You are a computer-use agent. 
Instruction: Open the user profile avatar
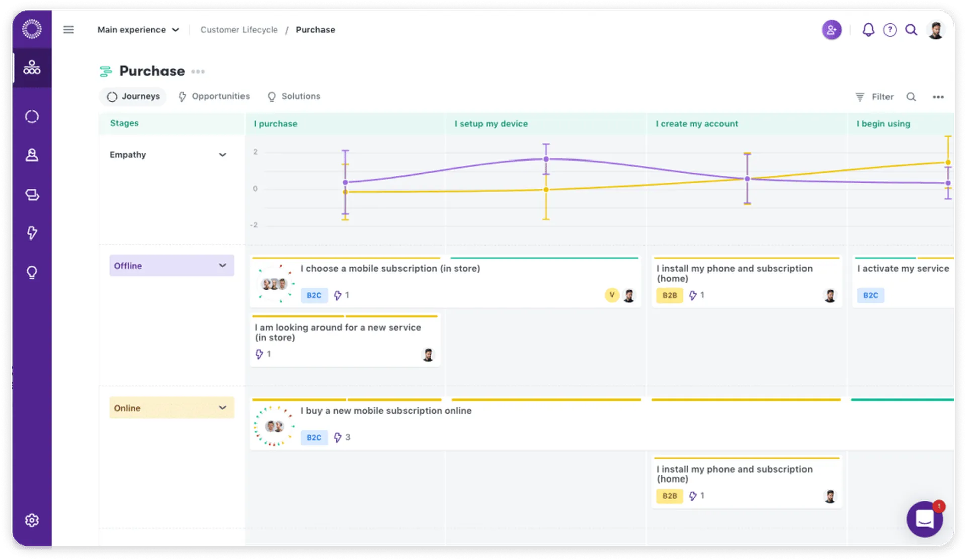coord(936,30)
